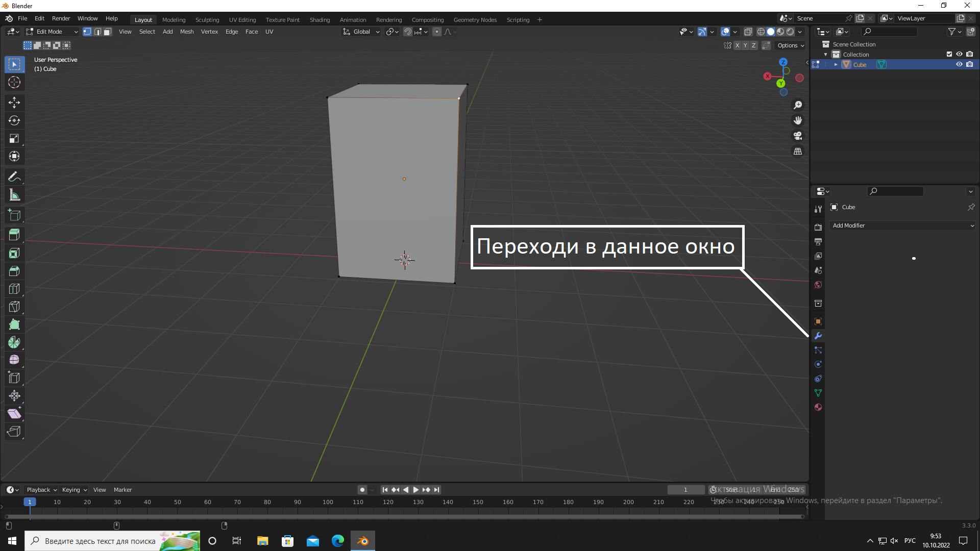This screenshot has width=980, height=551.
Task: Select the Smooth vertices tool
Action: click(14, 360)
